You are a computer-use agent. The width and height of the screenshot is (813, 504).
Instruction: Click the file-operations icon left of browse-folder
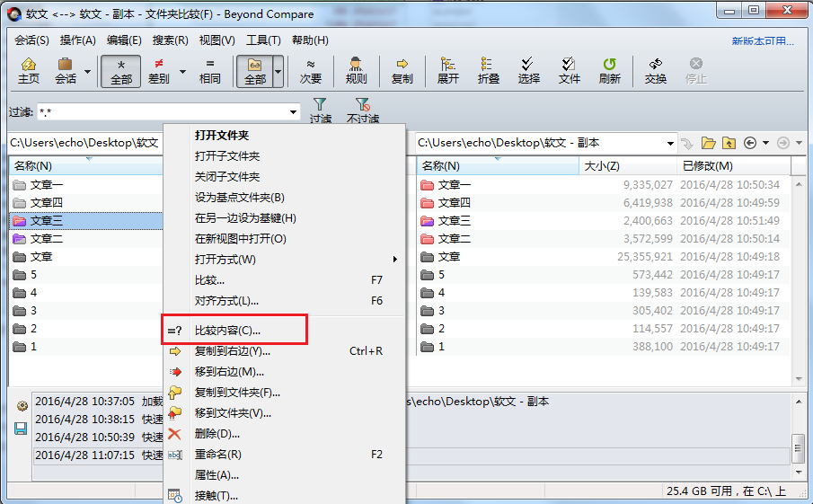tap(687, 143)
